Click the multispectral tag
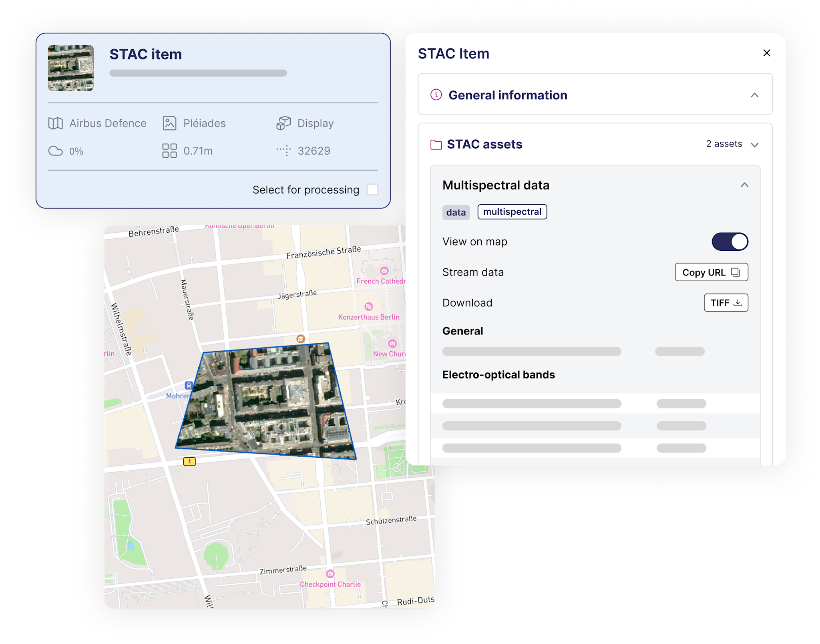Image resolution: width=820 pixels, height=644 pixels. tap(512, 212)
